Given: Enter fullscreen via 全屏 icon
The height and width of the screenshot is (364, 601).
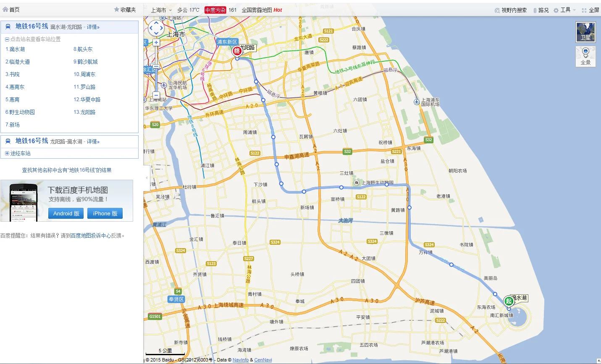Looking at the screenshot, I should pyautogui.click(x=584, y=10).
